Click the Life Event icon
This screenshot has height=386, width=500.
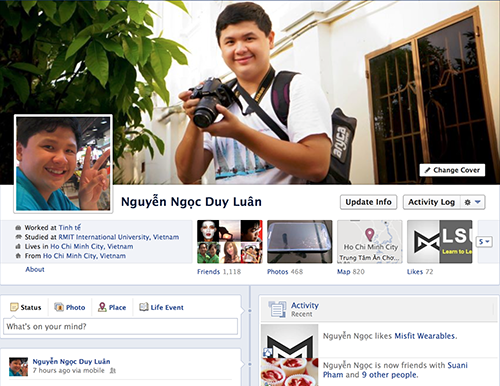tap(144, 307)
